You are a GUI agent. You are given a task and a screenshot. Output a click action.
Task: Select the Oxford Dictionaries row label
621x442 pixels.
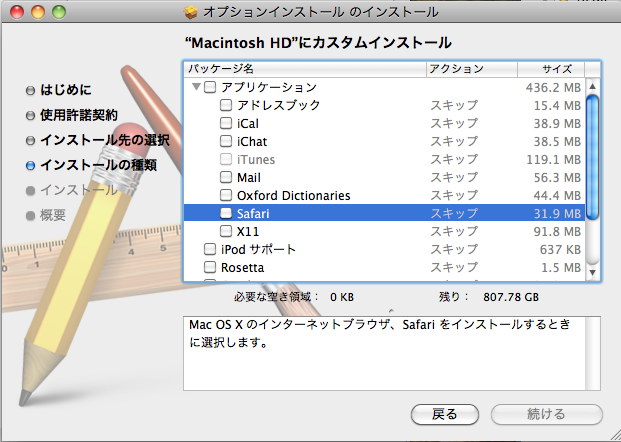pyautogui.click(x=293, y=195)
